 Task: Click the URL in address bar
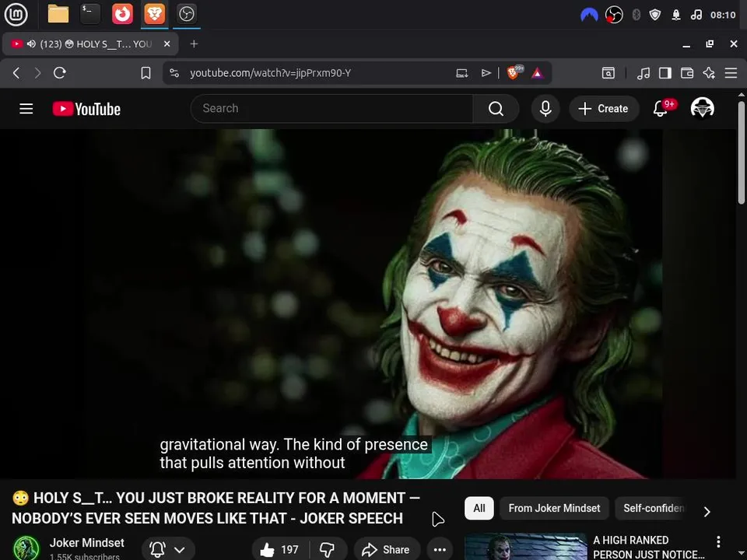tap(270, 73)
